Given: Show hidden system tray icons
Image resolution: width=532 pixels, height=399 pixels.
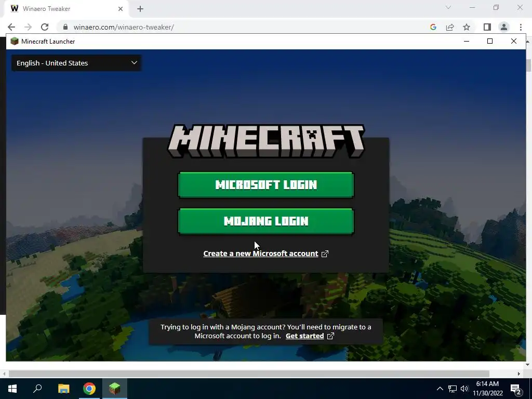Looking at the screenshot, I should [x=440, y=389].
